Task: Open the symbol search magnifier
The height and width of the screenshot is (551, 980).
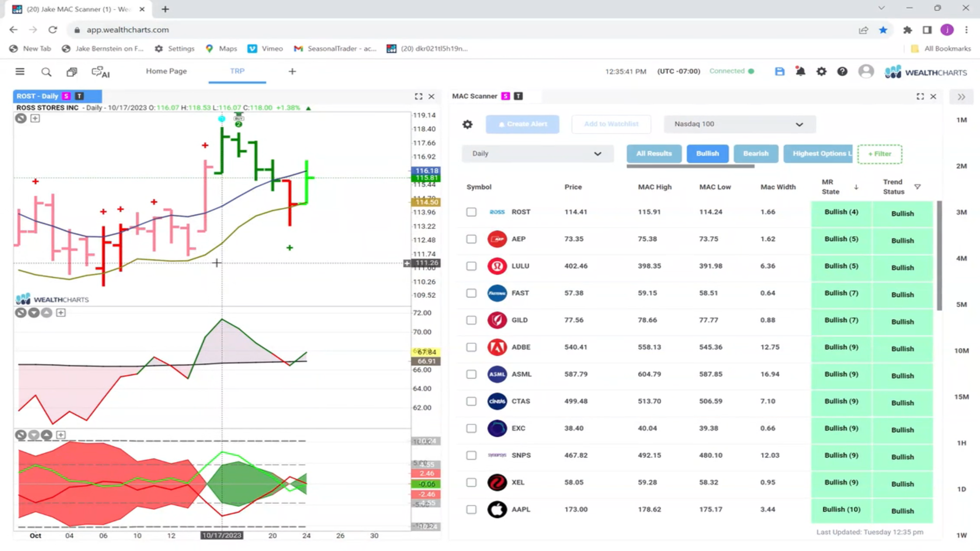Action: (46, 72)
